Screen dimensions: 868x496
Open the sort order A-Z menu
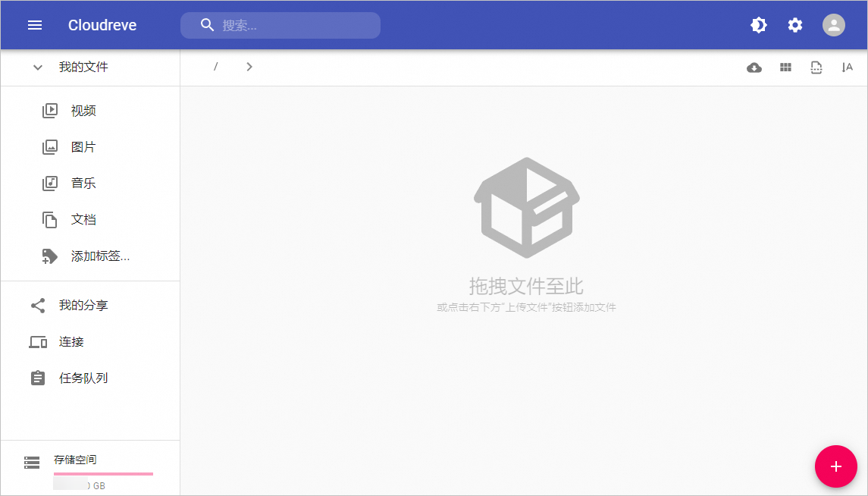coord(847,67)
